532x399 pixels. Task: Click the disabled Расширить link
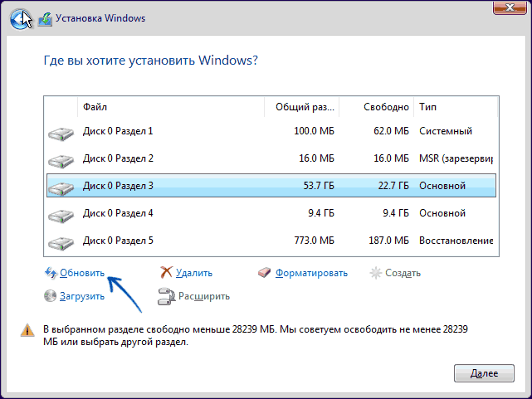[204, 296]
